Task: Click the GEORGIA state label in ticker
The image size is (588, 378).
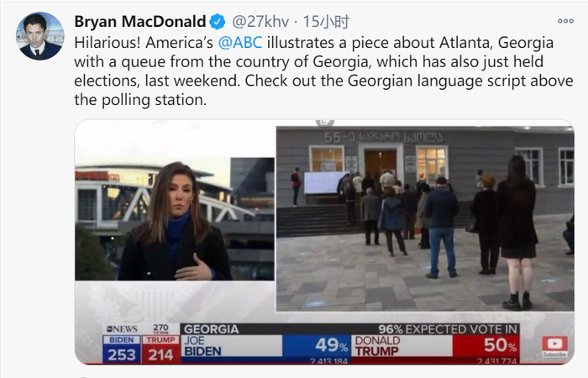Action: coord(211,328)
